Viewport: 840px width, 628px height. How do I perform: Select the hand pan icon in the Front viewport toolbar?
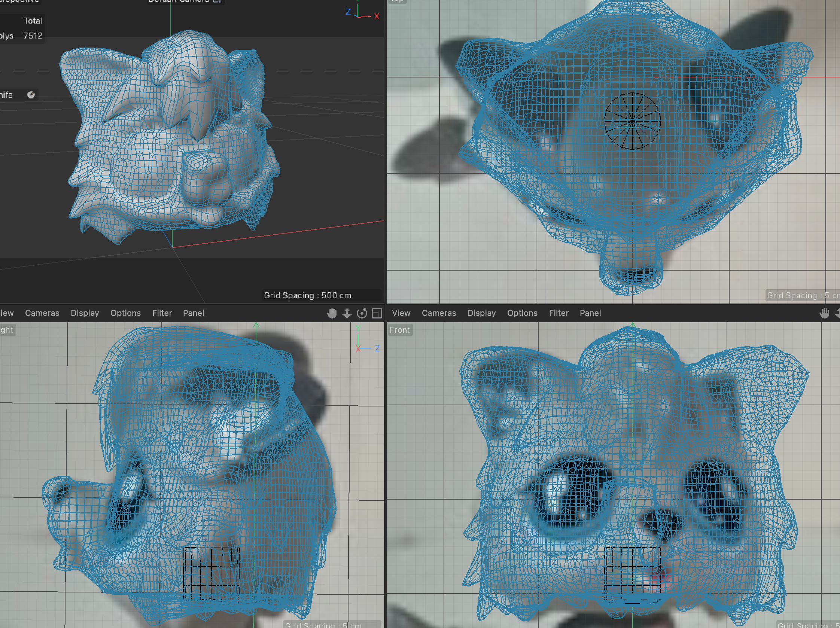coord(825,313)
